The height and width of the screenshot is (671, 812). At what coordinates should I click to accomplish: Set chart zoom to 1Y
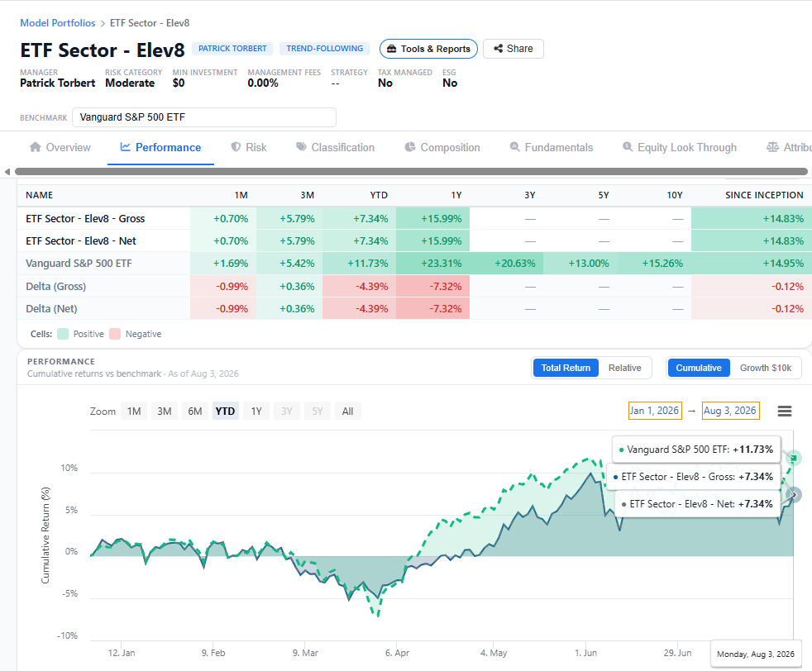coord(256,412)
